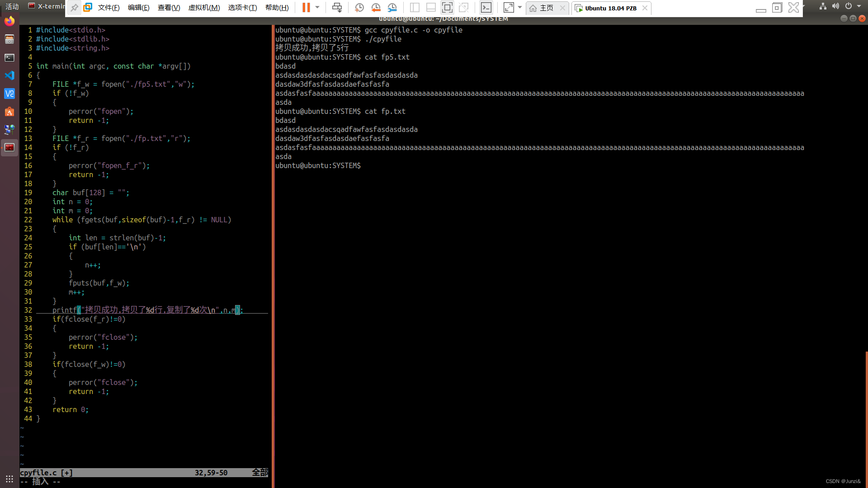Adjust the Ubuntu volume indicator
This screenshot has width=868, height=488.
835,6
